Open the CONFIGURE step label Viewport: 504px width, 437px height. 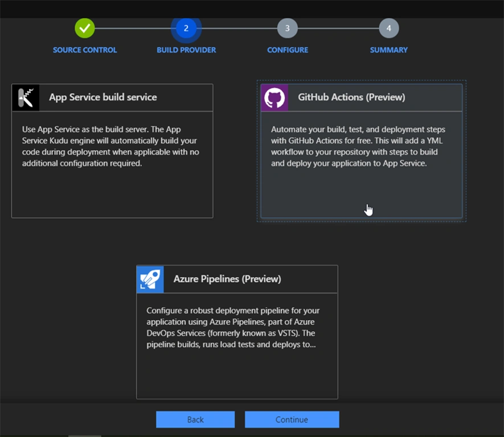[x=288, y=50]
